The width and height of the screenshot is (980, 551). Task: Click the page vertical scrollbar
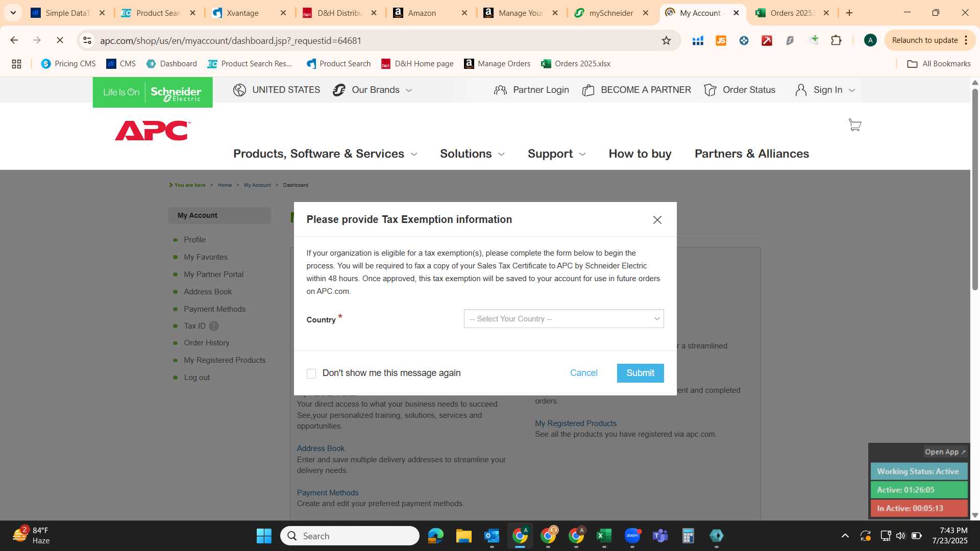click(975, 189)
